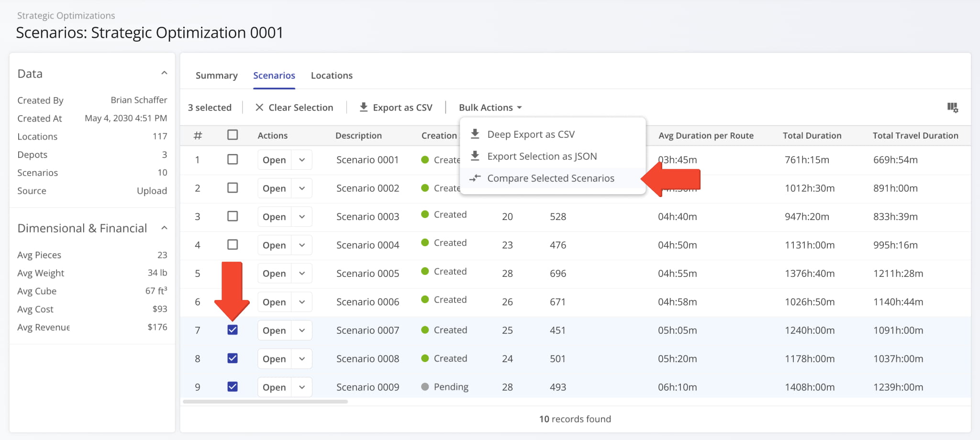Switch to the Summary tab
The height and width of the screenshot is (440, 980).
[216, 76]
